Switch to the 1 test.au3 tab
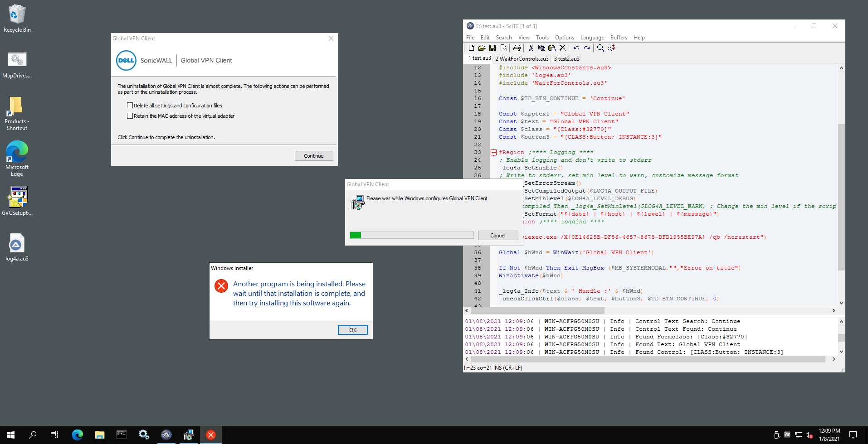 pos(479,58)
